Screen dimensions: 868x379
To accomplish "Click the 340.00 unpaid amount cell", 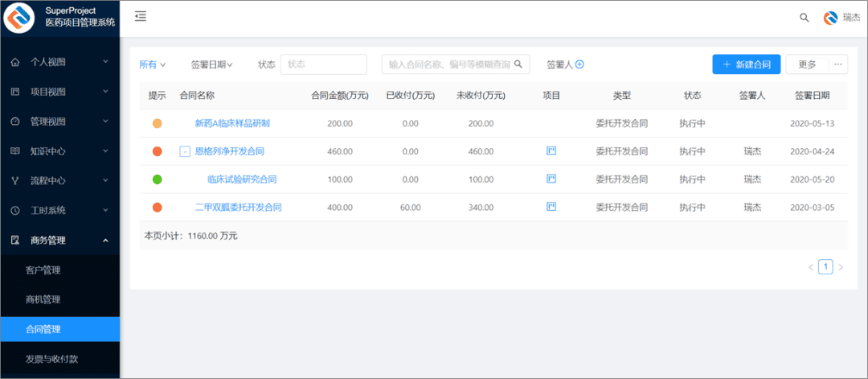I will [481, 208].
